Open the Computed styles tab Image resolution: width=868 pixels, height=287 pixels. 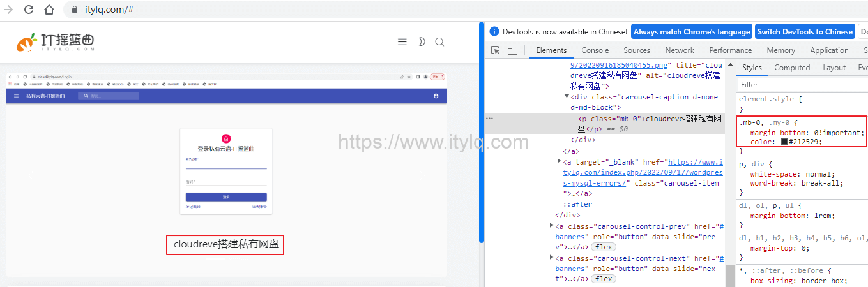click(x=792, y=68)
